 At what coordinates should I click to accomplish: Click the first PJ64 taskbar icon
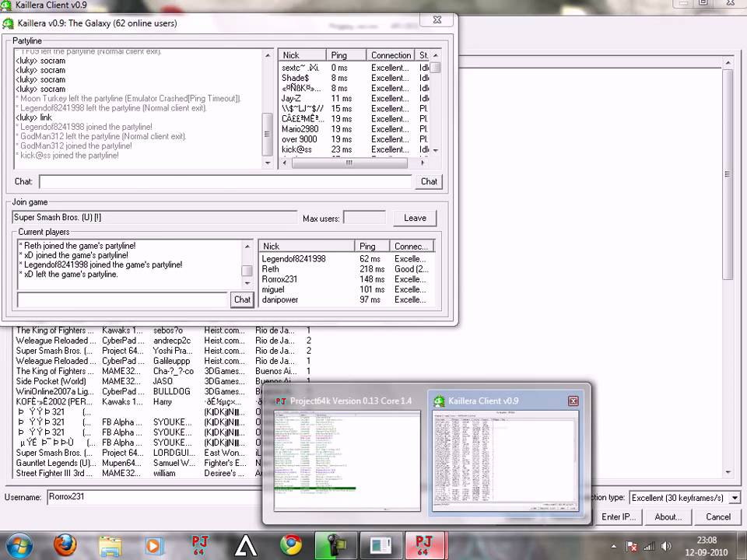(x=200, y=546)
